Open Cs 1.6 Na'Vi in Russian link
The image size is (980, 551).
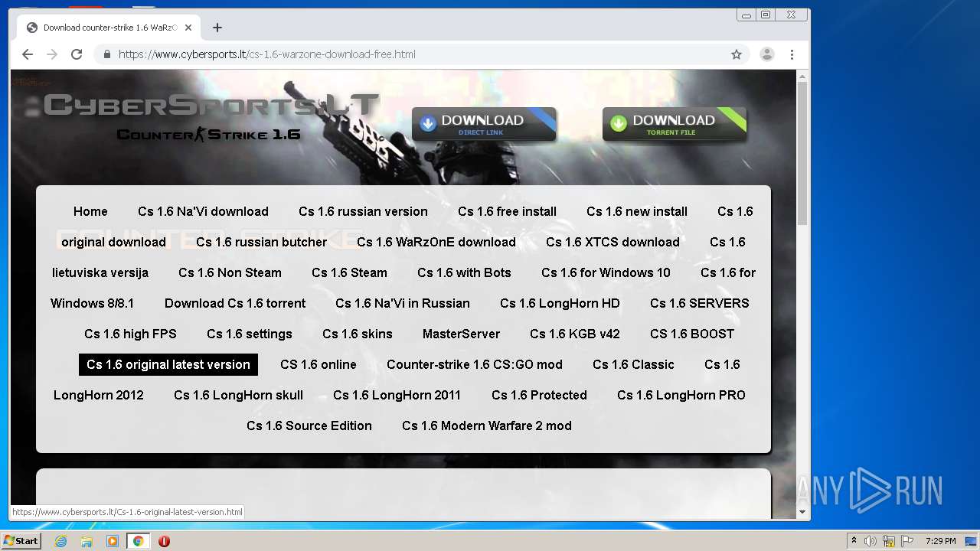pos(403,303)
